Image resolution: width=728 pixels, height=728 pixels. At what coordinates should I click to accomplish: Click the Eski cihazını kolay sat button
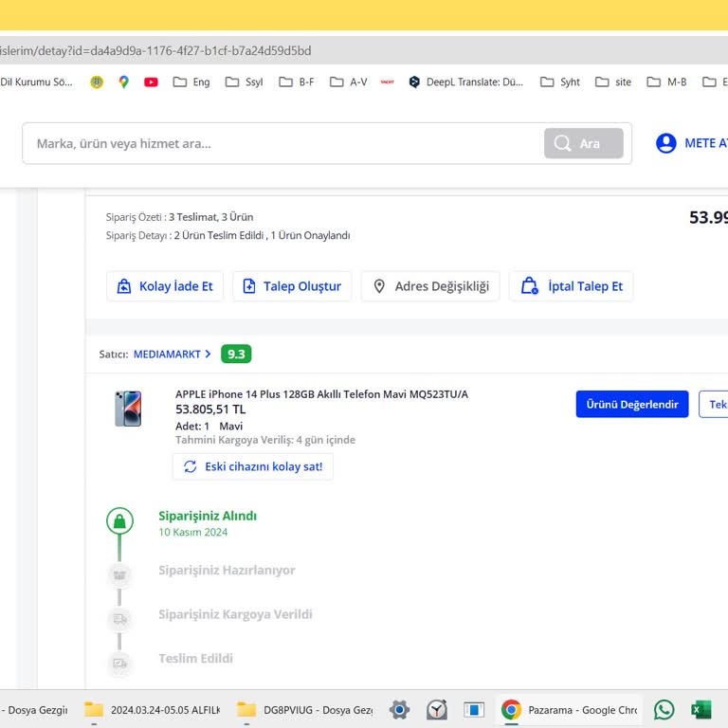click(x=252, y=466)
